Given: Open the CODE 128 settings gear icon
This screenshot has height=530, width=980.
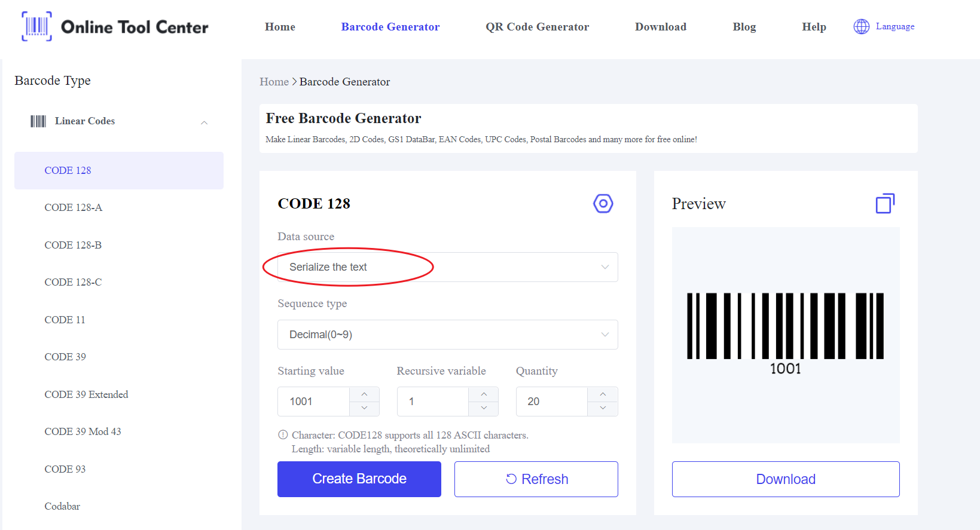Looking at the screenshot, I should coord(603,204).
